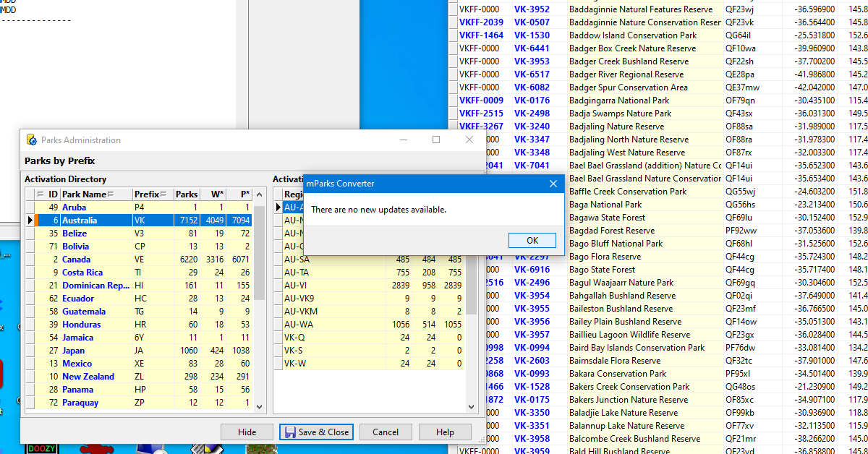Select VK-S region row
This screenshot has width=868, height=454.
(x=369, y=351)
